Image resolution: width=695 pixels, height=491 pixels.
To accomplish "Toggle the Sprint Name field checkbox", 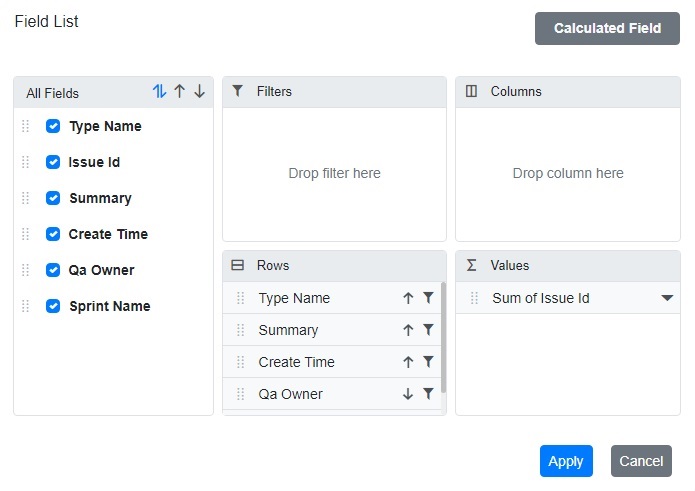I will tap(53, 306).
